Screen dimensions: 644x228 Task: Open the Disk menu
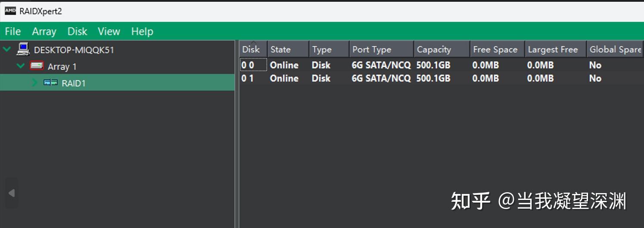pos(77,31)
